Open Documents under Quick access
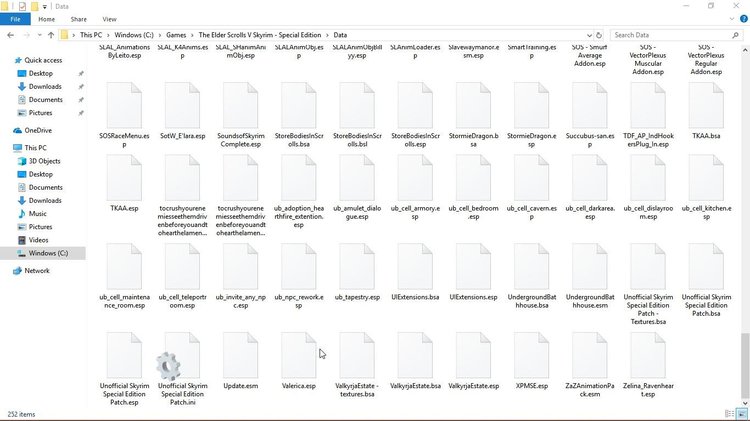Image resolution: width=750 pixels, height=421 pixels. [x=45, y=100]
